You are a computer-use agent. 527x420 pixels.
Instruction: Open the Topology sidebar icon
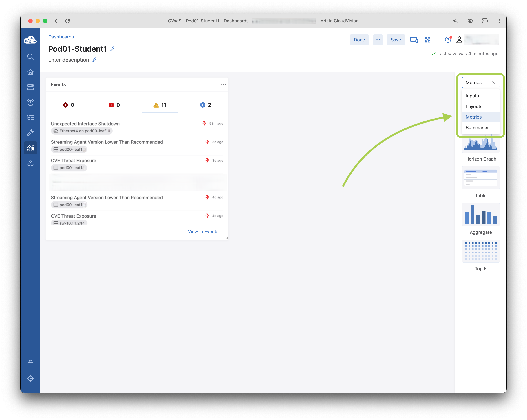click(30, 163)
